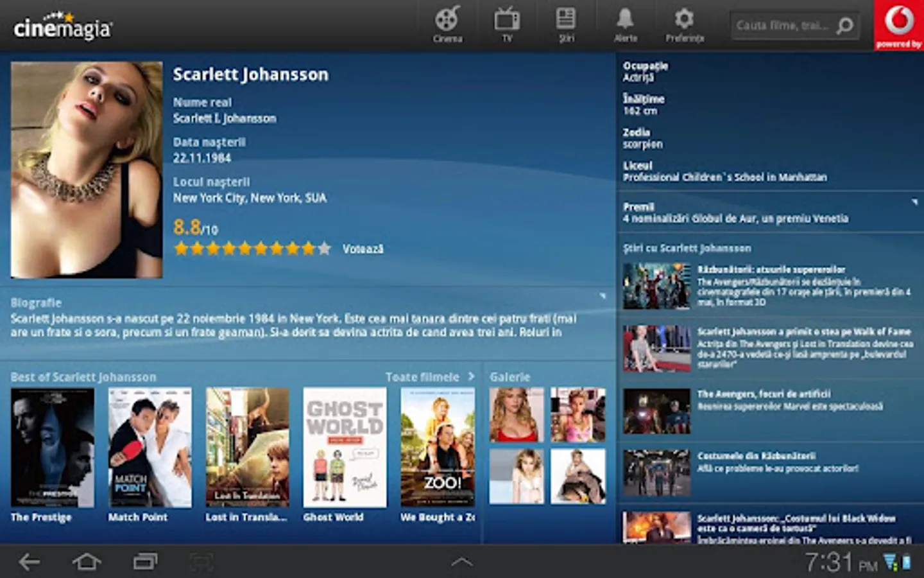
Task: Open Scarlett Johansson's main portrait photo
Action: point(87,170)
